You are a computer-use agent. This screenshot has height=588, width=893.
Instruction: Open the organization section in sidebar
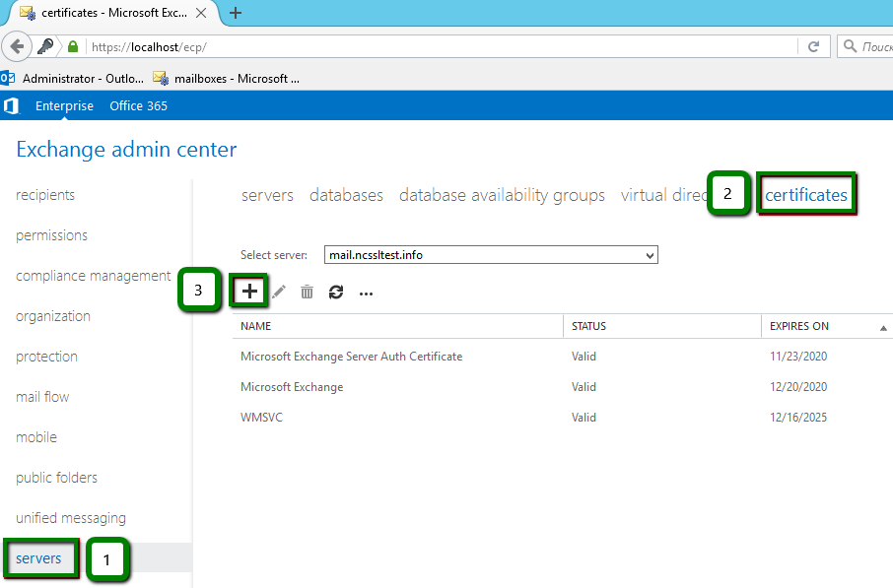53,316
